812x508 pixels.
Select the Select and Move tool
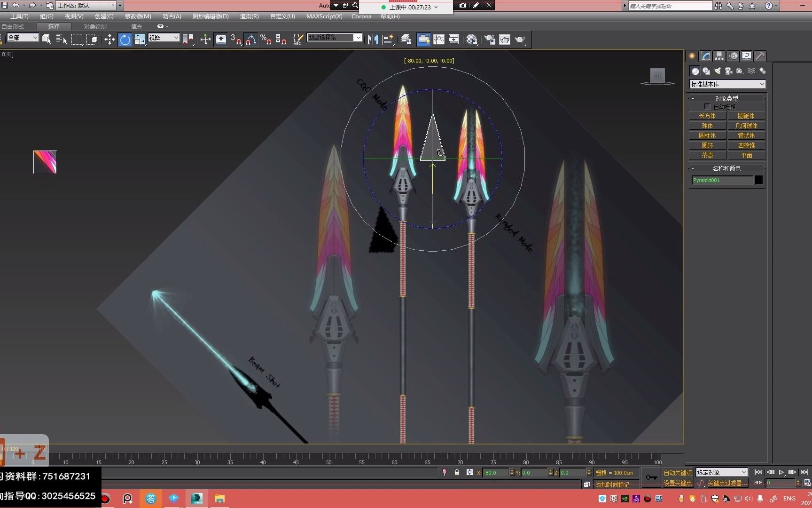point(109,39)
